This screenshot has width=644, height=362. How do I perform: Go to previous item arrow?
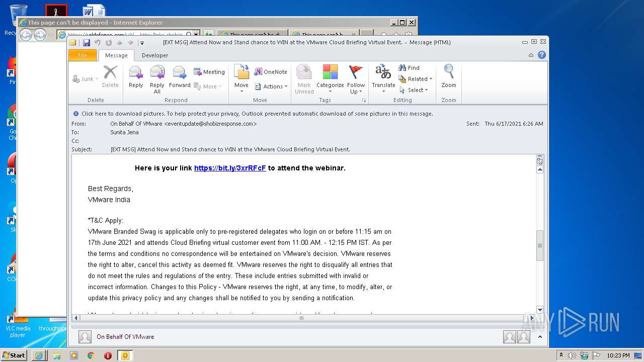[120, 43]
